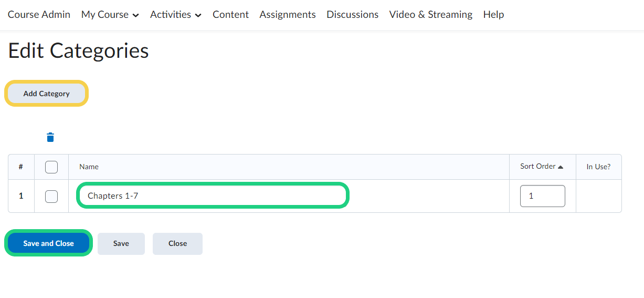
Task: Check the box for Chapters 1-7 row
Action: [x=51, y=196]
